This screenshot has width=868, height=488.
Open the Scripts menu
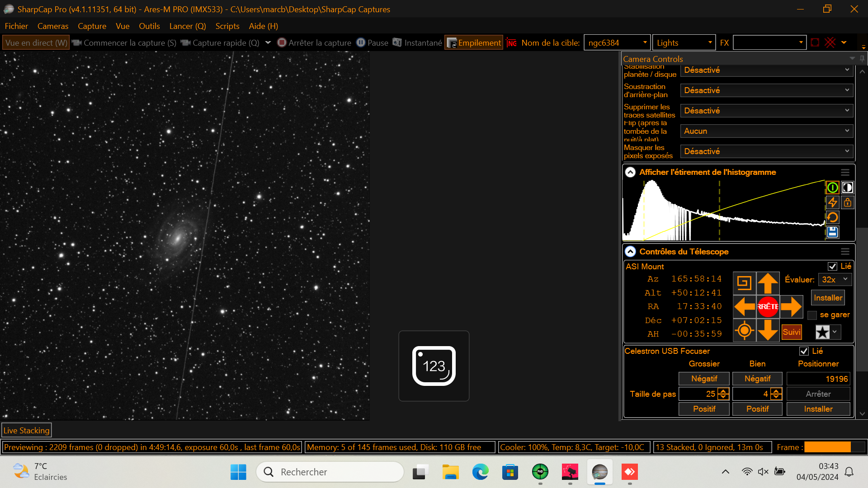pos(227,26)
